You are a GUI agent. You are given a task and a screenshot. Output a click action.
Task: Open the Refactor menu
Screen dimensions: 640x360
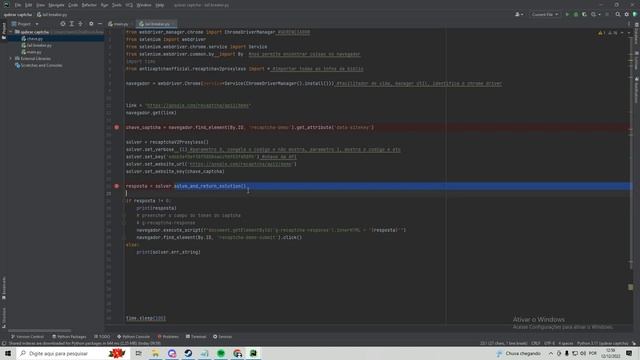point(89,5)
